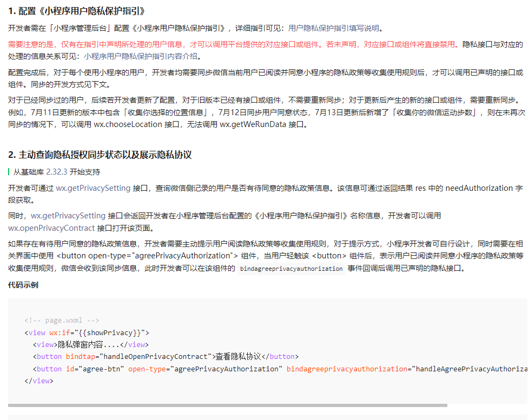The height and width of the screenshot is (420, 529).
Task: Click the closing </view> tag line
Action: click(x=39, y=381)
